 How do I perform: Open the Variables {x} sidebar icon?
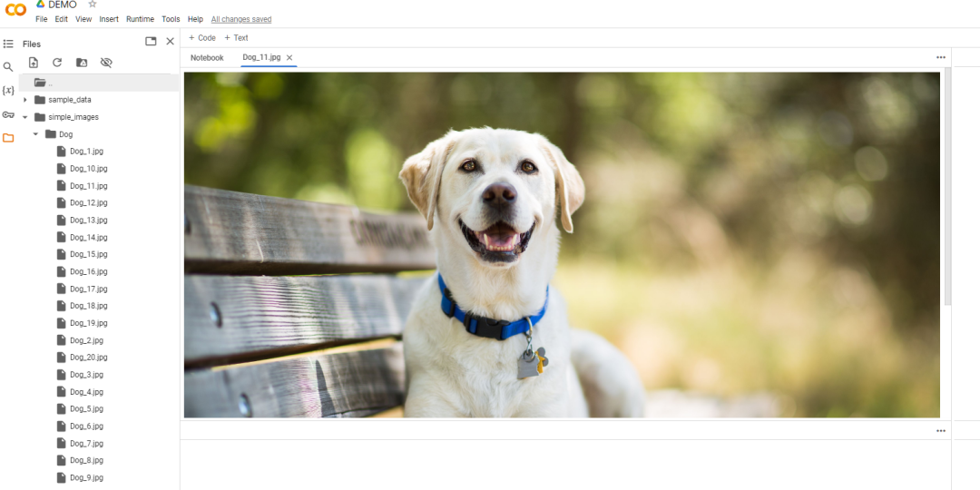[x=8, y=90]
